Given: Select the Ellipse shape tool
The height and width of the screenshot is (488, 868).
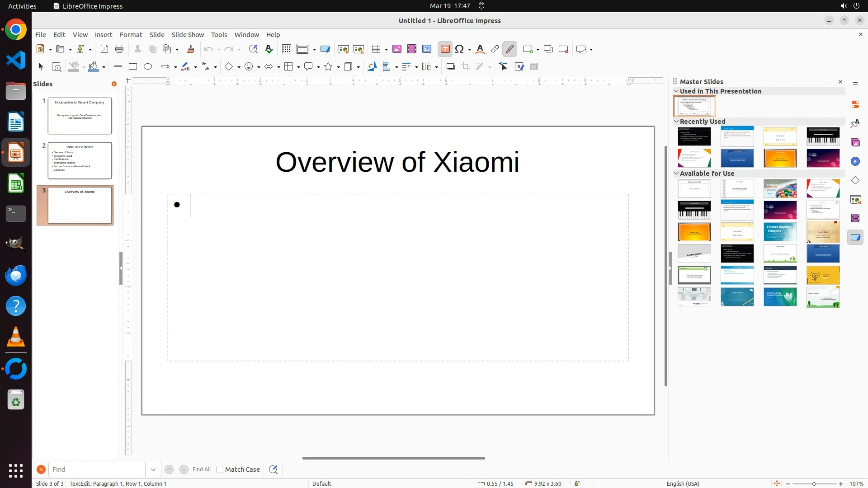Looking at the screenshot, I should point(148,67).
